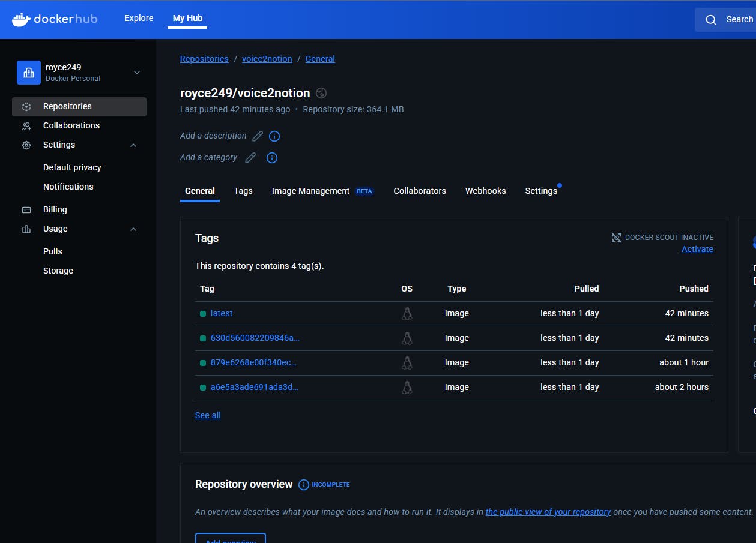Click the "about 2 hours" pushed cell
Viewport: 756px width, 543px height.
pos(682,387)
